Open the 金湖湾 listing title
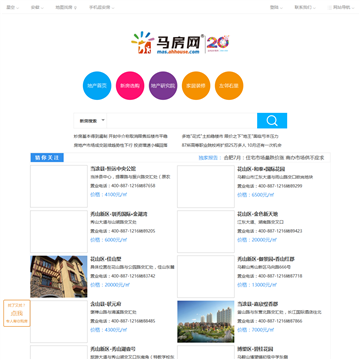Viewport: 360px width, 360px height. click(119, 214)
